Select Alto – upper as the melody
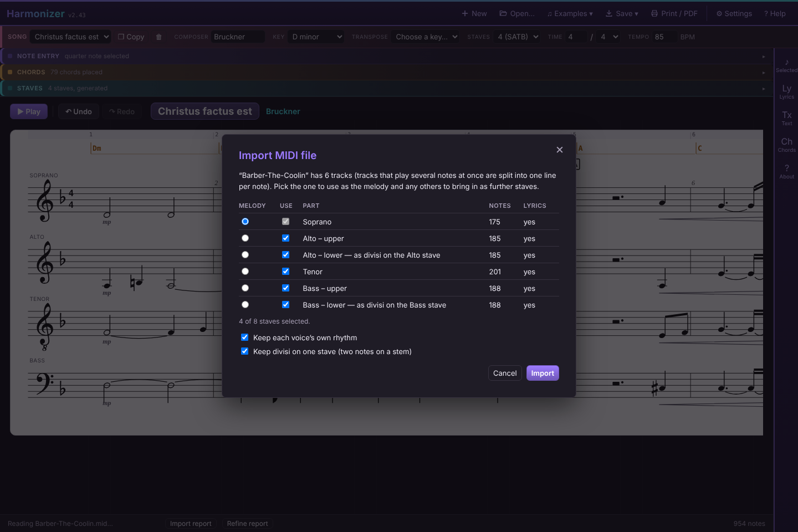The image size is (798, 532). point(245,238)
